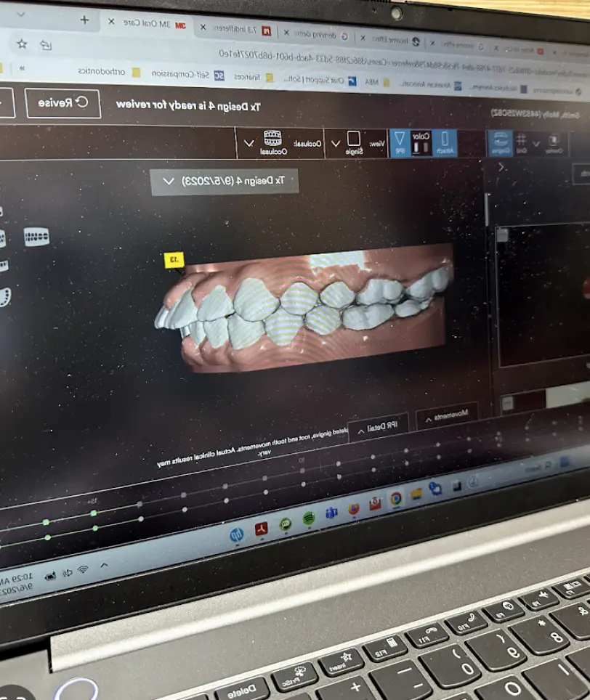Switch to the 3M Oral Care tab
The width and height of the screenshot is (590, 700).
(154, 24)
